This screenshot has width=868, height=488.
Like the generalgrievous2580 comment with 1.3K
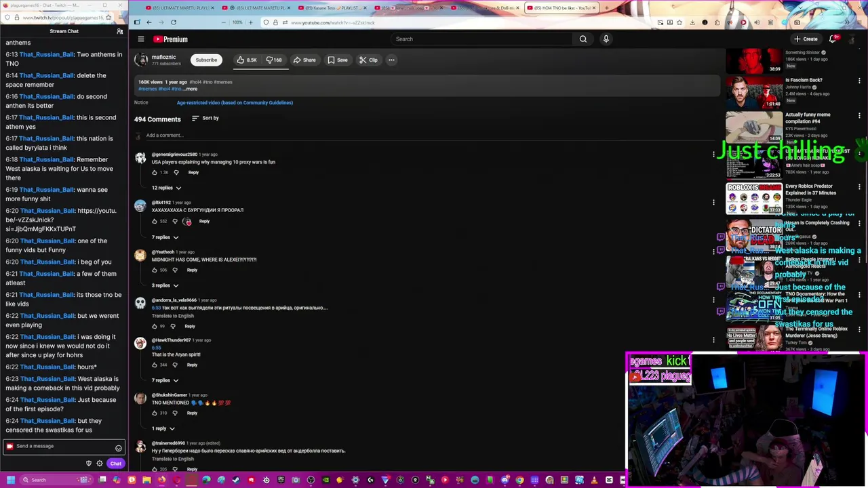tap(155, 172)
